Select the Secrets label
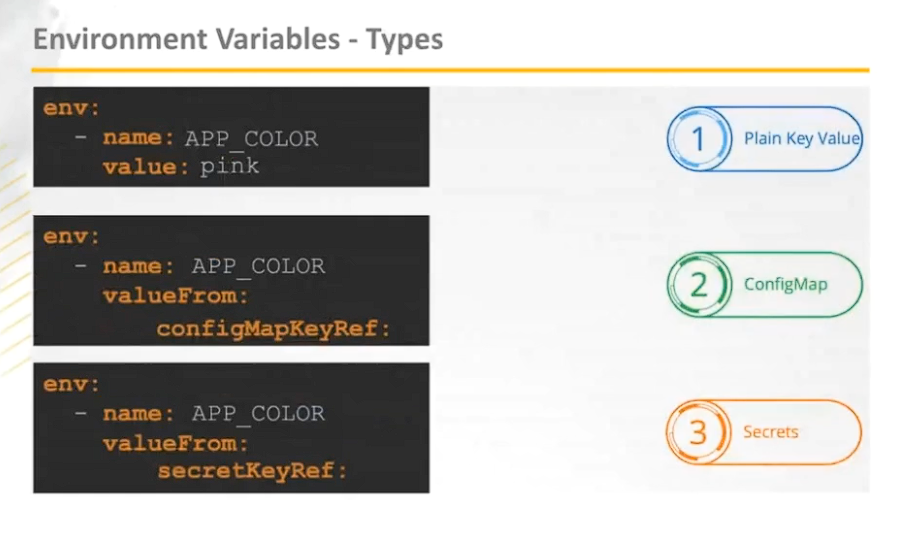Screen dimensions: 898x537 point(770,432)
